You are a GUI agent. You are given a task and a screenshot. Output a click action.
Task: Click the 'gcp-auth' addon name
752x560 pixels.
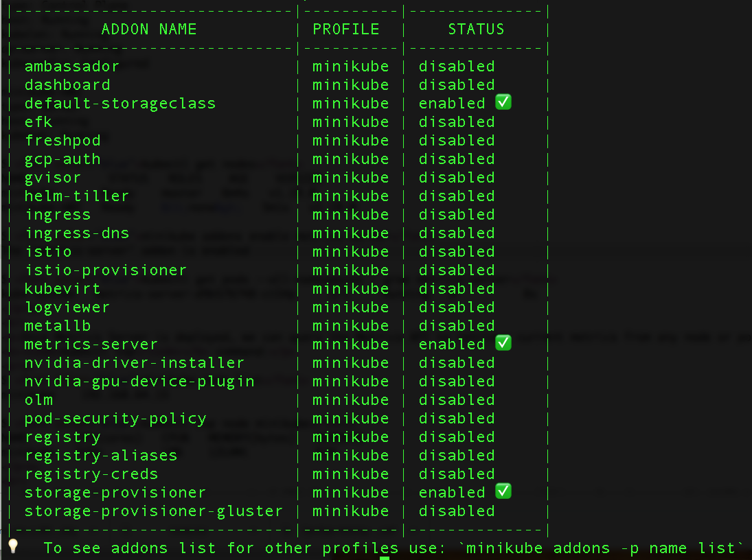pos(62,159)
